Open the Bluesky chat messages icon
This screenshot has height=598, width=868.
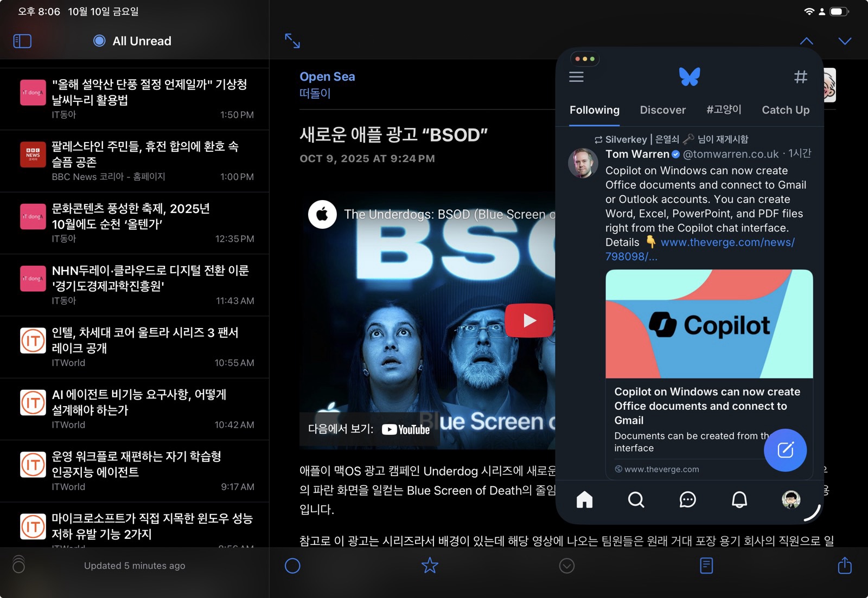tap(687, 499)
